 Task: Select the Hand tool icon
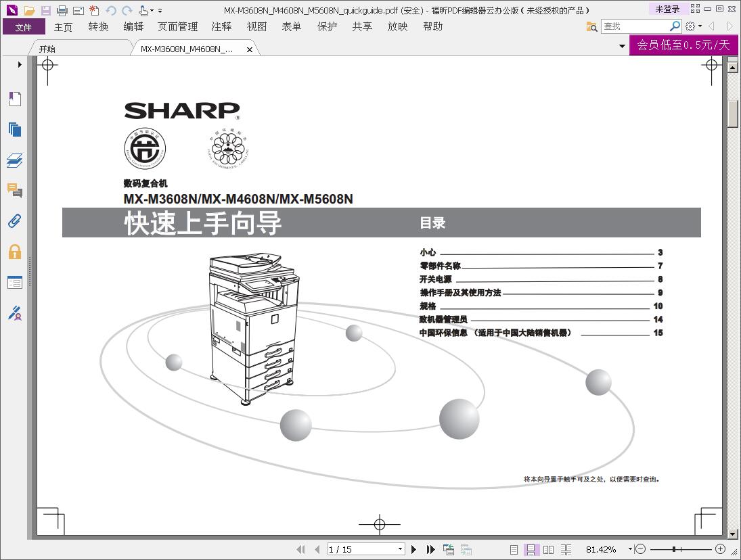(x=143, y=10)
